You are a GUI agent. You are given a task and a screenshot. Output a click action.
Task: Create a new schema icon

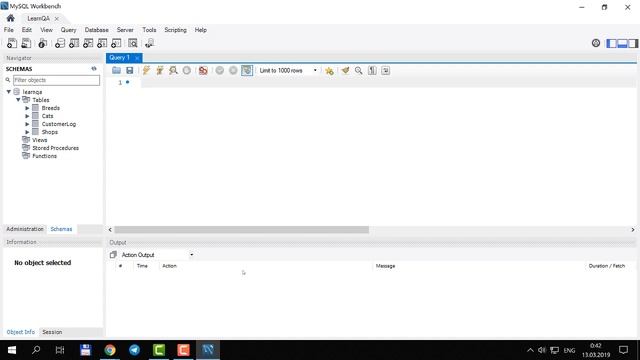[60, 43]
